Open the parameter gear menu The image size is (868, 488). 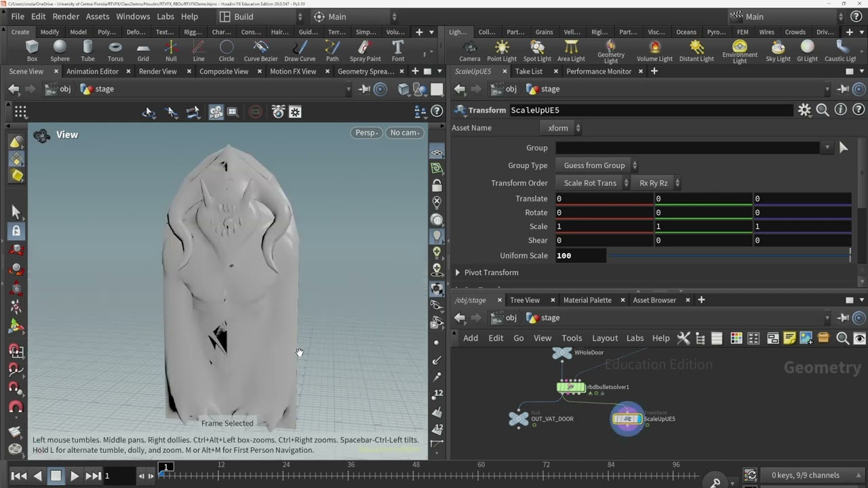click(804, 110)
